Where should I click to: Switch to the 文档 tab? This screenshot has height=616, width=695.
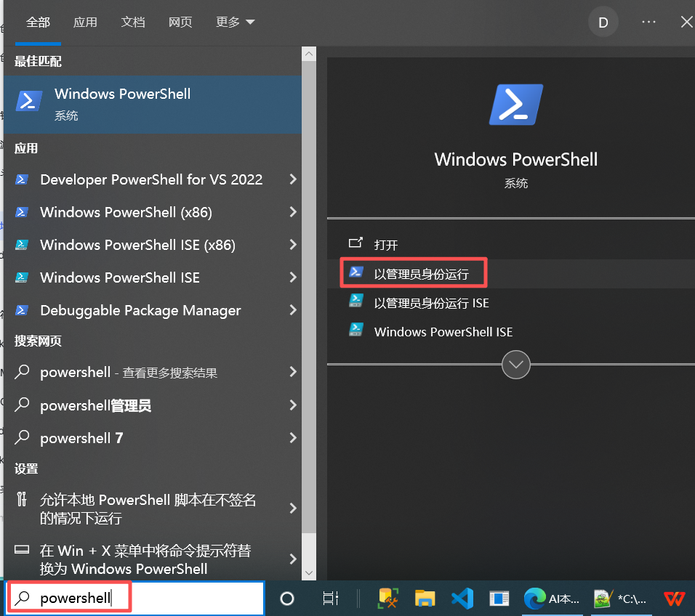coord(133,22)
